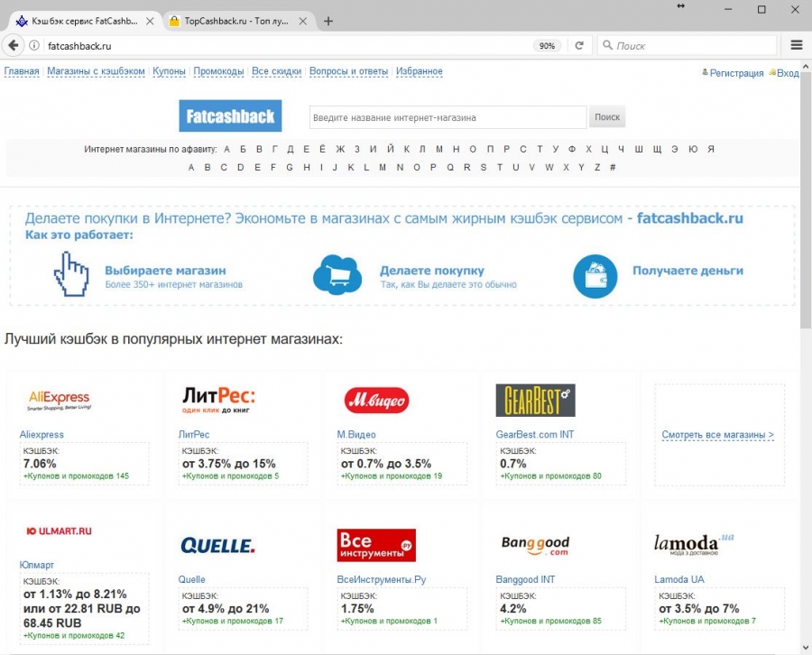Open the Все инструменты store logo
This screenshot has height=655, width=812.
point(376,545)
